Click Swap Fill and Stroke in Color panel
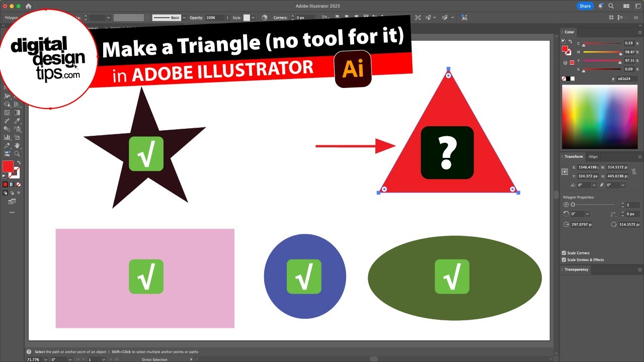This screenshot has height=362, width=644. pyautogui.click(x=571, y=41)
